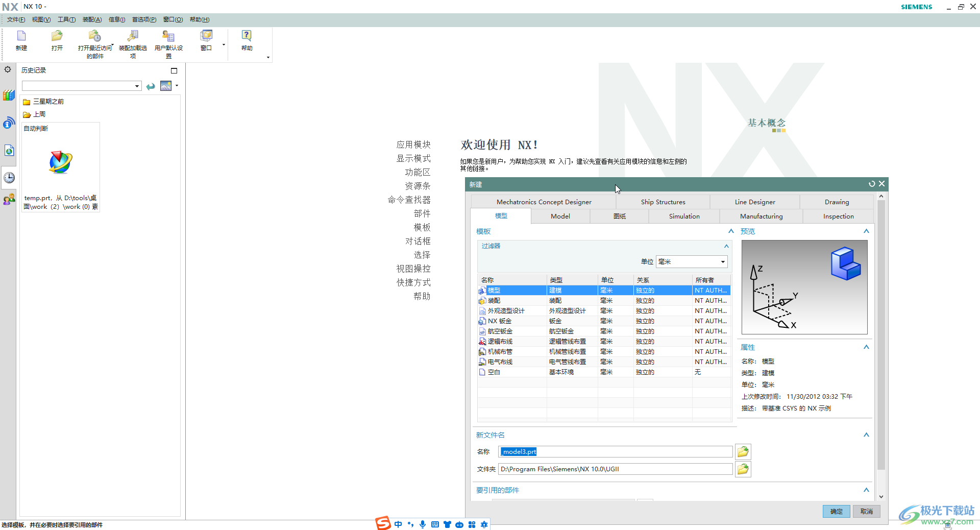Click the Help question mark icon
The image size is (980, 530).
tap(247, 36)
